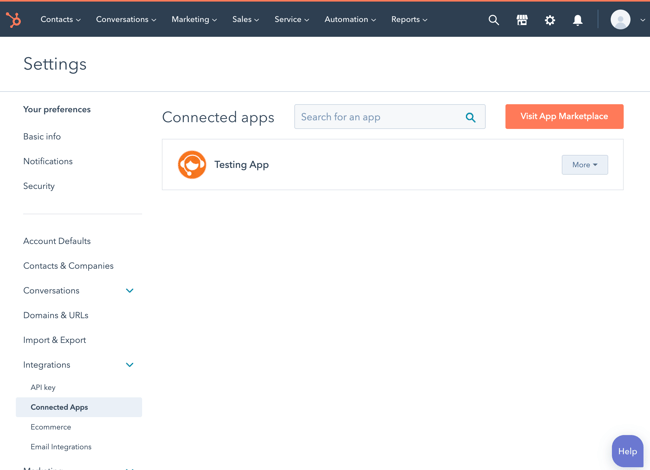
Task: Open the notifications bell
Action: (577, 20)
